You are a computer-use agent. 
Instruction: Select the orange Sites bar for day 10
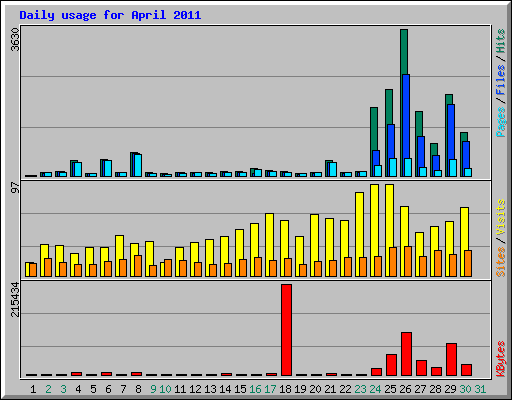point(168,268)
